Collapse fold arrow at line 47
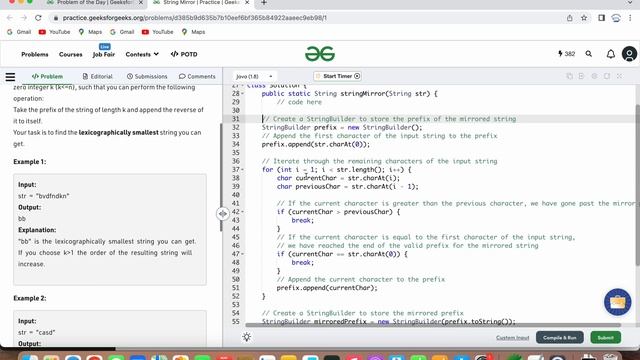 coord(242,254)
